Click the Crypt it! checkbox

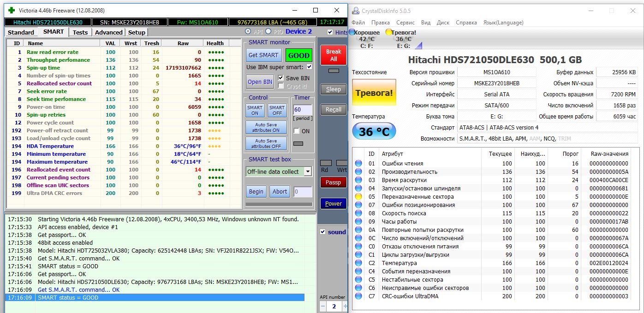[281, 86]
